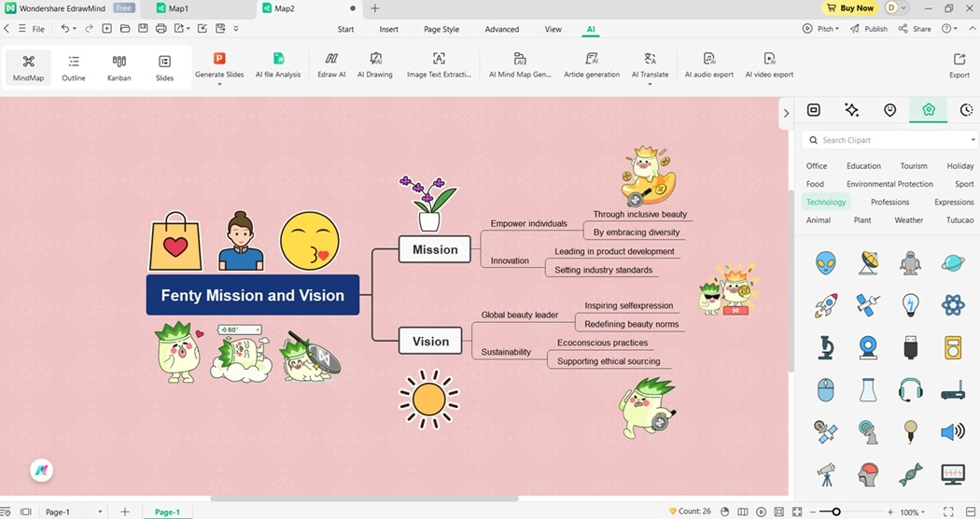Insert the light bulb clipart
This screenshot has width=980, height=519.
tap(911, 305)
